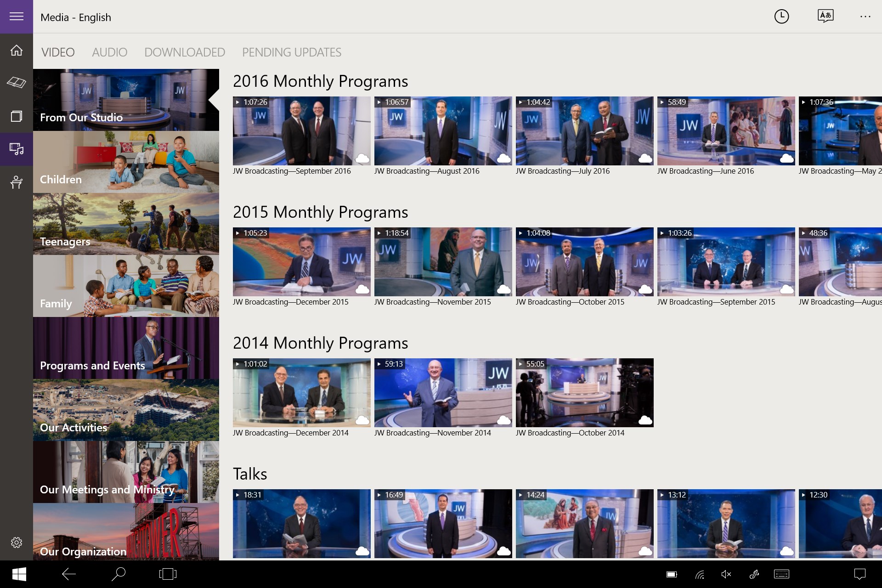Open the language selection icon

click(x=825, y=17)
